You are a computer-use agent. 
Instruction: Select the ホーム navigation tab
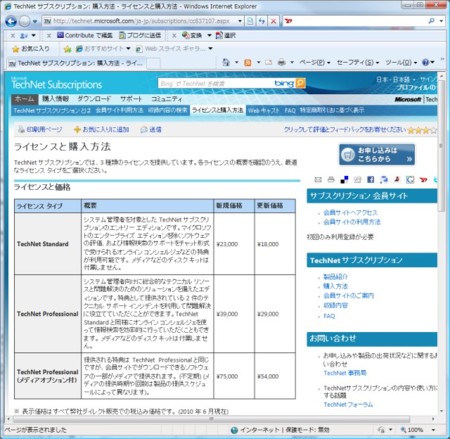tap(25, 99)
